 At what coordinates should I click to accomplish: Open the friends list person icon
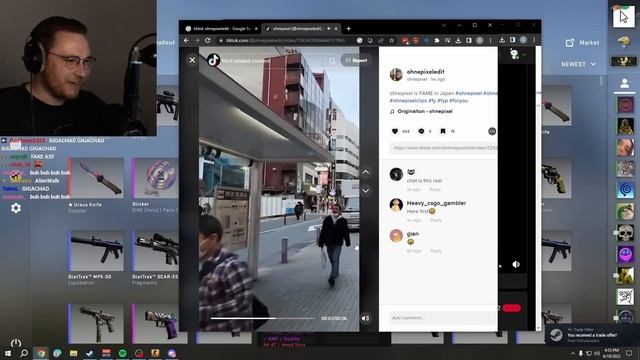tap(624, 84)
